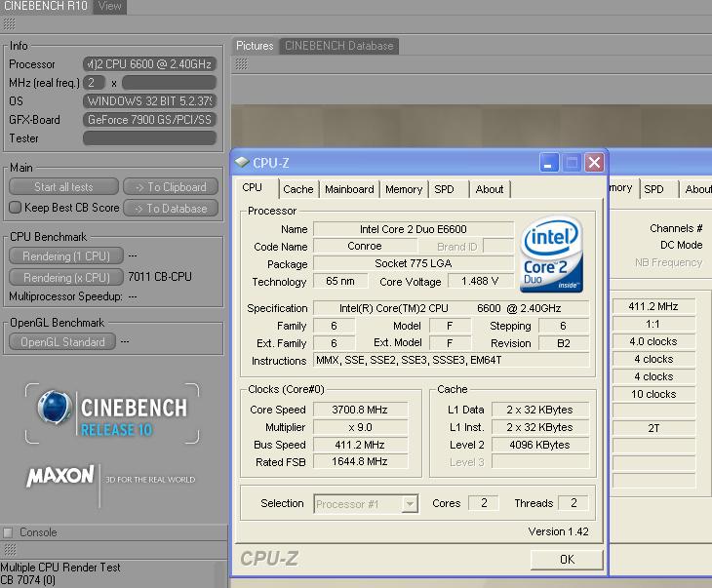Click the real frequency value field
The image size is (712, 588).
(169, 83)
